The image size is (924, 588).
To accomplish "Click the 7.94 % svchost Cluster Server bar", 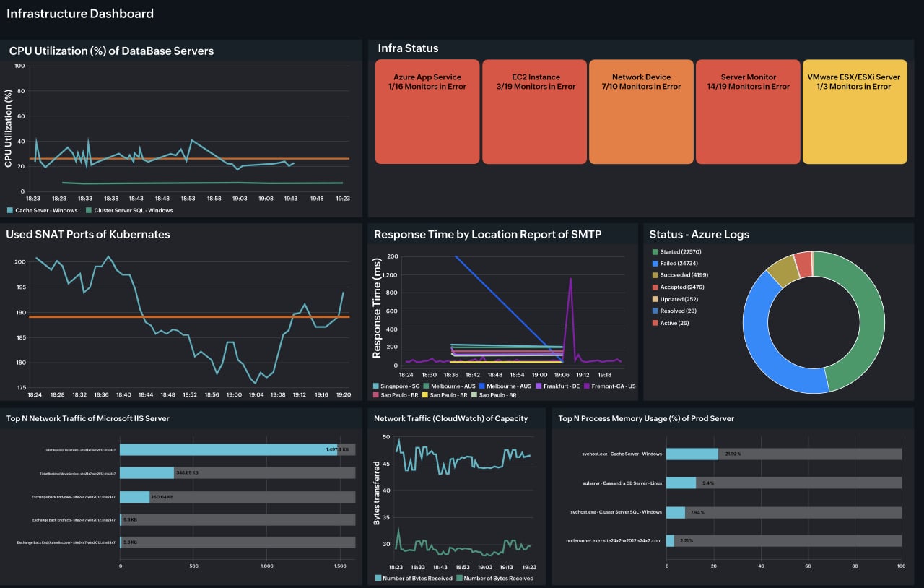I will 676,512.
